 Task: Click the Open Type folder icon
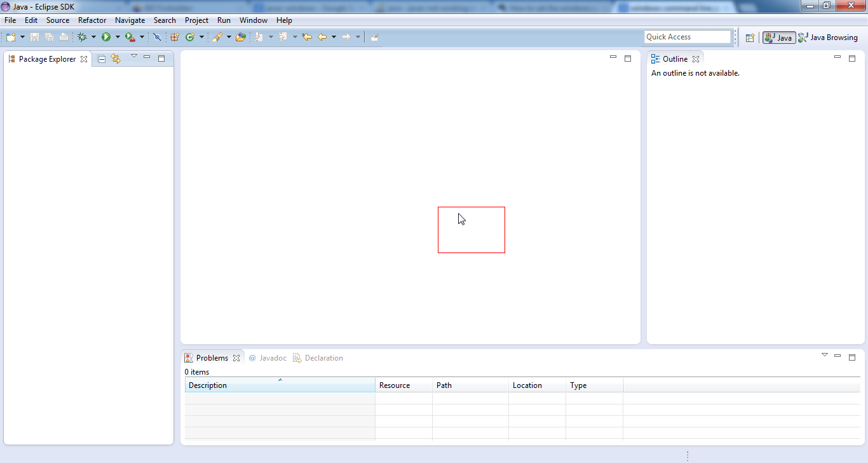(240, 38)
